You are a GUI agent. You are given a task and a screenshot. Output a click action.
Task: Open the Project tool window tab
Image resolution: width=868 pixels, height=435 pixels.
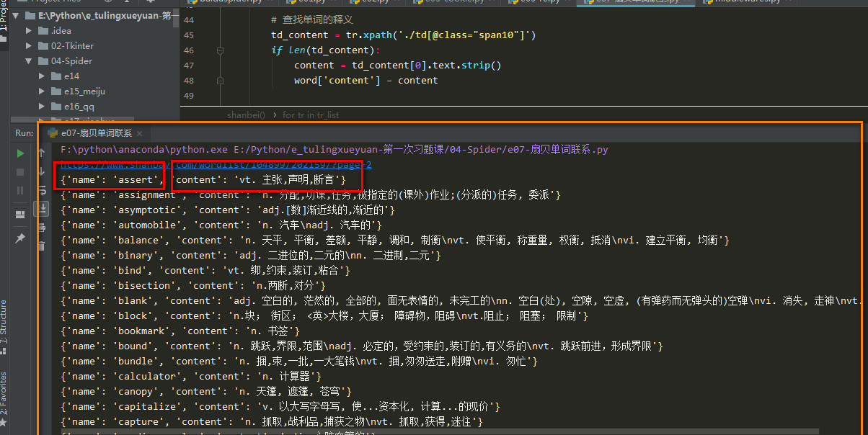click(x=4, y=22)
